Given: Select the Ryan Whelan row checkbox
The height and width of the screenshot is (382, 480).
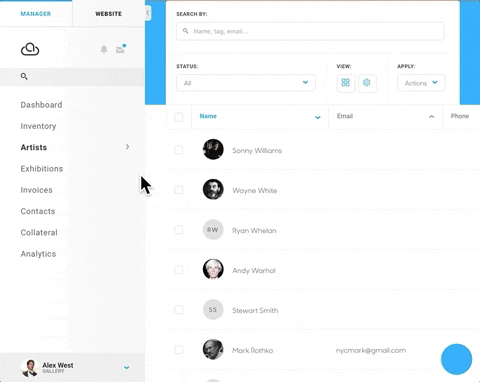Looking at the screenshot, I should point(179,230).
